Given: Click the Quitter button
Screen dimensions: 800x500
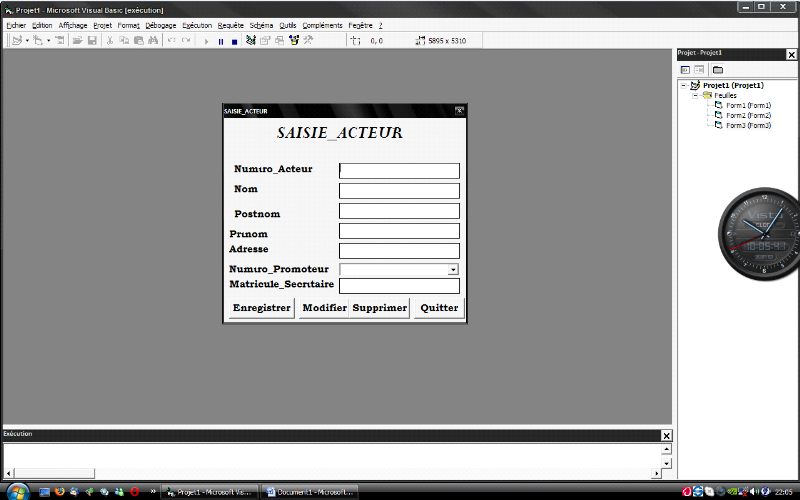Looking at the screenshot, I should coord(439,308).
